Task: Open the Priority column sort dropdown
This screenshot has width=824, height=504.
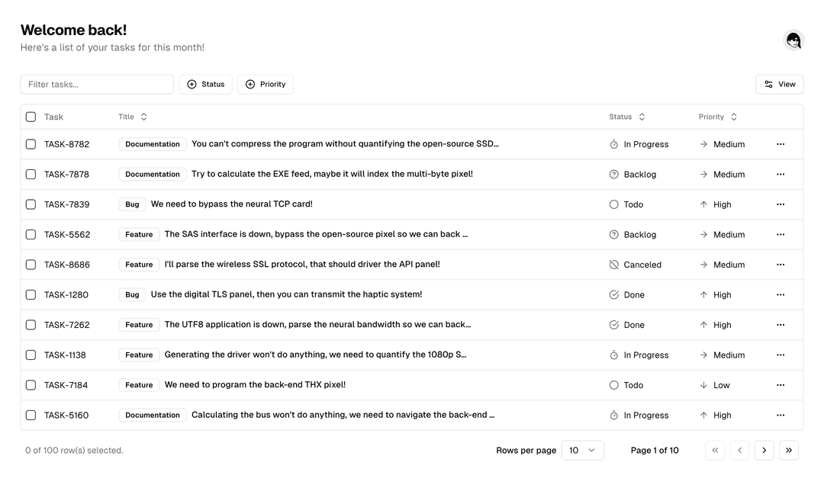Action: (732, 117)
